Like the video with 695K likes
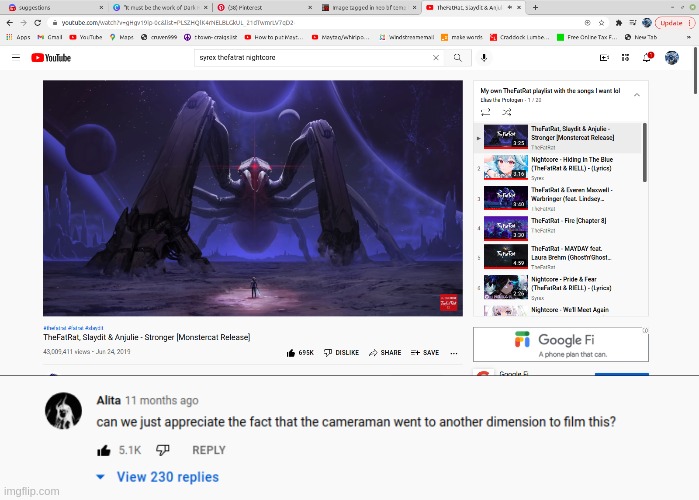This screenshot has height=500, width=699. click(x=300, y=352)
